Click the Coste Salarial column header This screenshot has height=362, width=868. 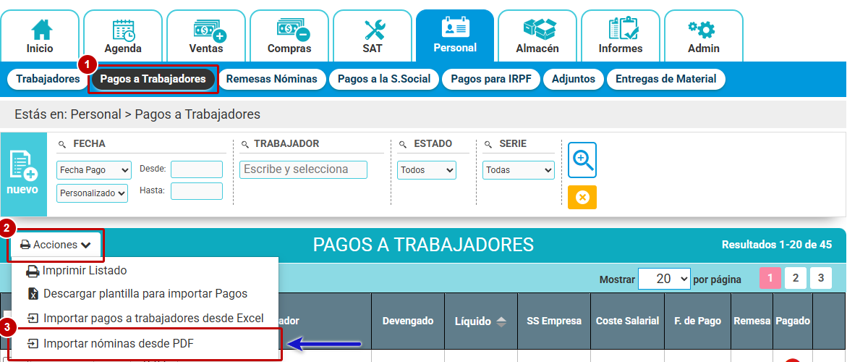[x=627, y=321]
